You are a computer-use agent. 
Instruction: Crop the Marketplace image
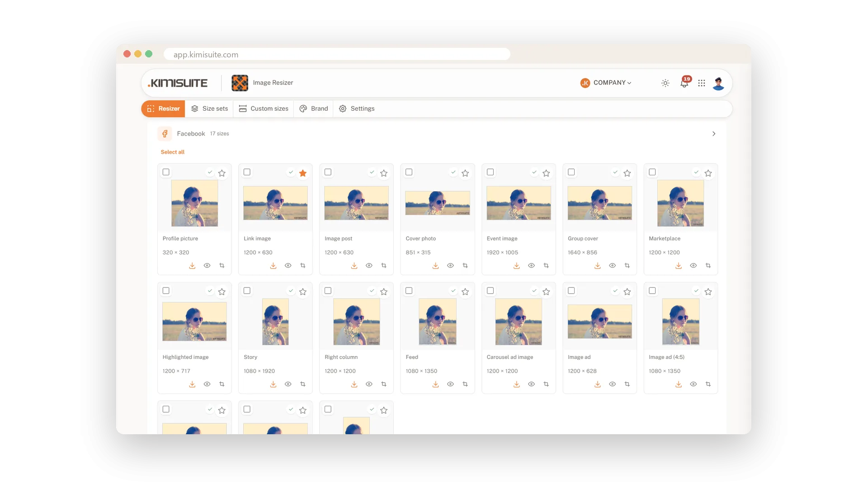pyautogui.click(x=708, y=266)
